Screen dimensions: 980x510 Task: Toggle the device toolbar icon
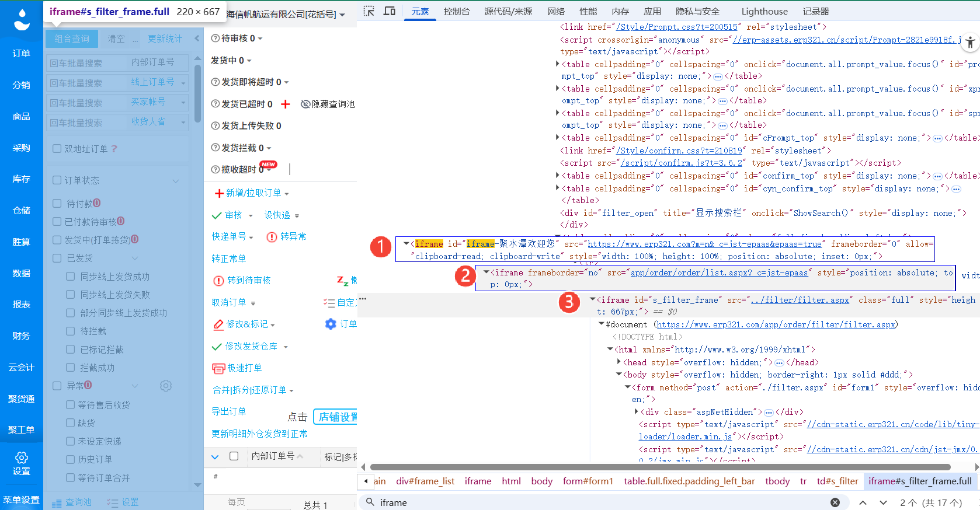[x=390, y=11]
